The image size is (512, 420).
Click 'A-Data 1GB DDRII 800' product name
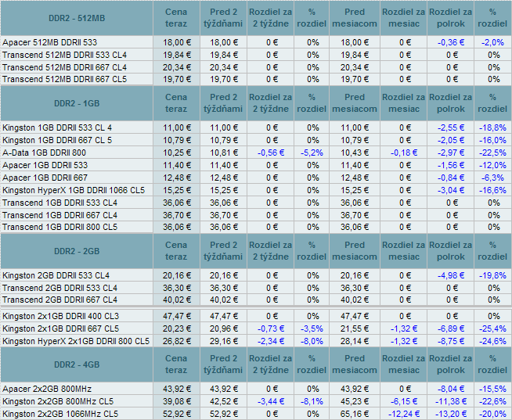tap(44, 153)
